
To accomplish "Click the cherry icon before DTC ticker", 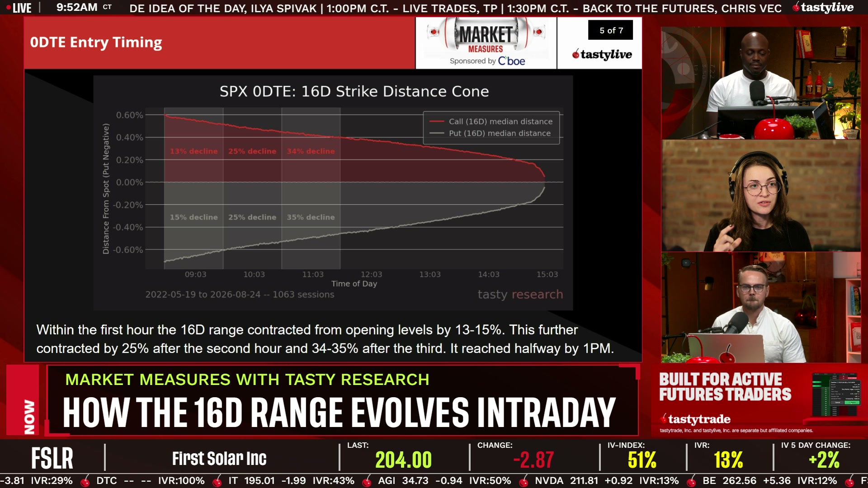I will tap(85, 481).
